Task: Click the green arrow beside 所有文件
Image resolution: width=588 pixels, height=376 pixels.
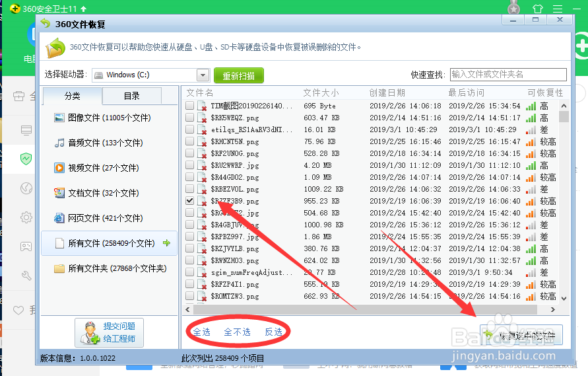Action: click(167, 243)
